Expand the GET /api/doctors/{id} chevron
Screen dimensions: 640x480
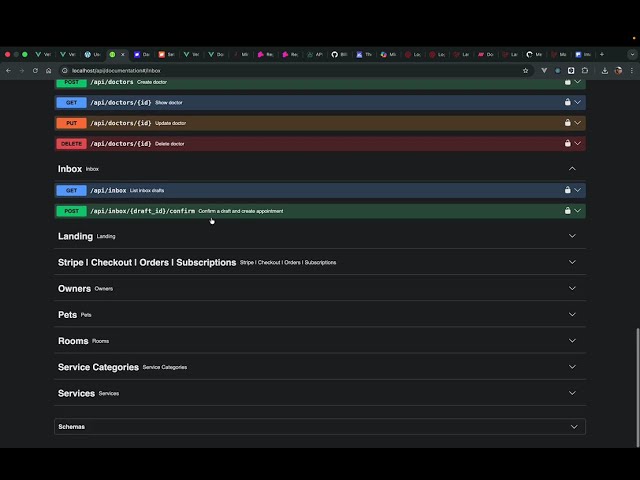[x=578, y=102]
